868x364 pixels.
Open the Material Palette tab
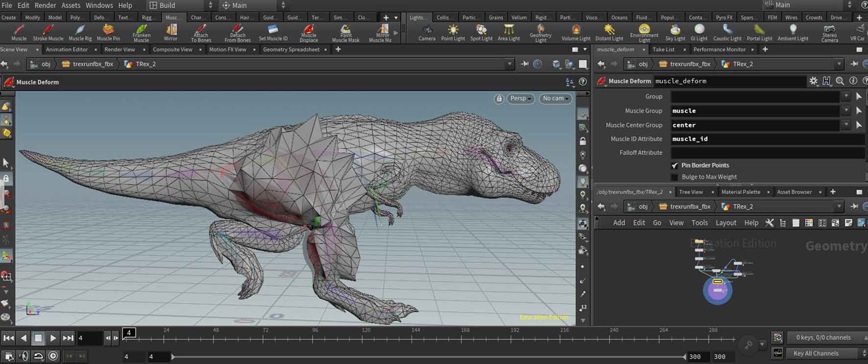click(x=741, y=192)
